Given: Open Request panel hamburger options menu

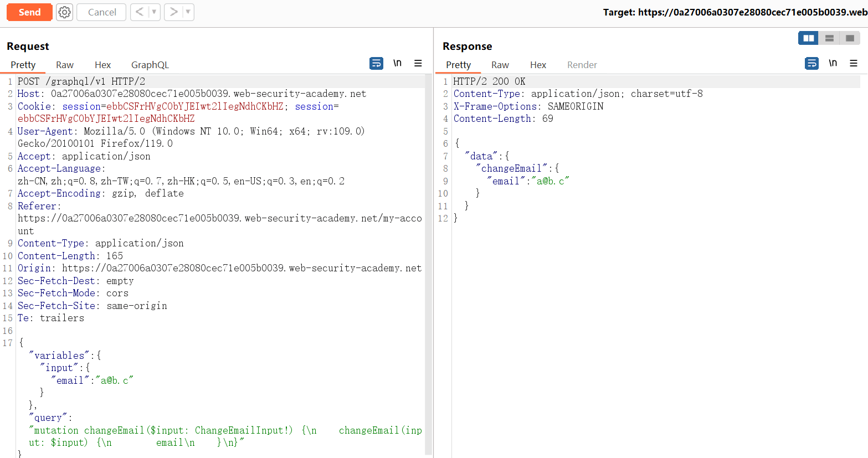Looking at the screenshot, I should 418,64.
